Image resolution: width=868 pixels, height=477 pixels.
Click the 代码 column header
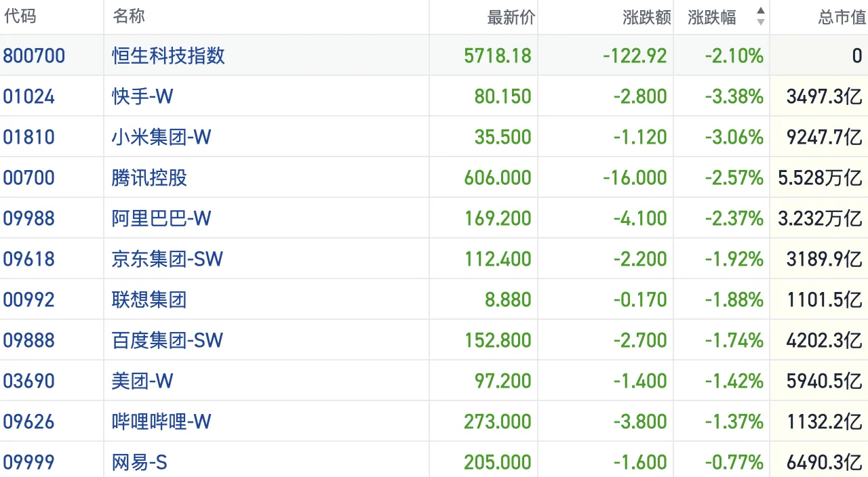coord(20,17)
